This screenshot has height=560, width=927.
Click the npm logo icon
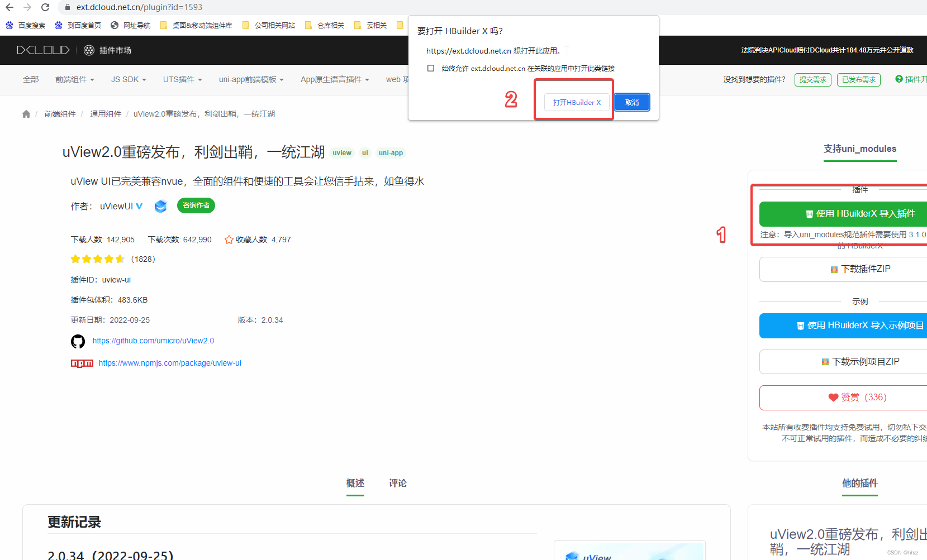82,363
